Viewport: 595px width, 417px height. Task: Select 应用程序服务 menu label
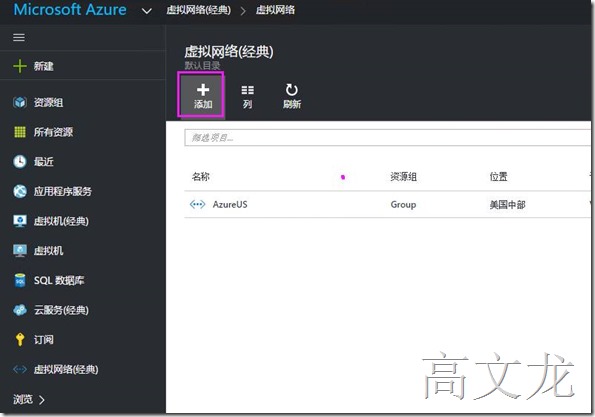pos(63,191)
